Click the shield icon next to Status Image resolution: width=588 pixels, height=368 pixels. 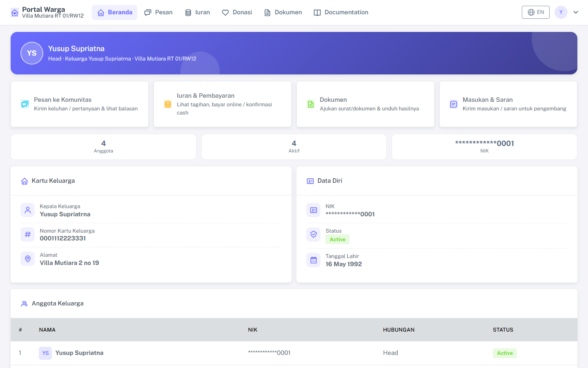point(314,234)
